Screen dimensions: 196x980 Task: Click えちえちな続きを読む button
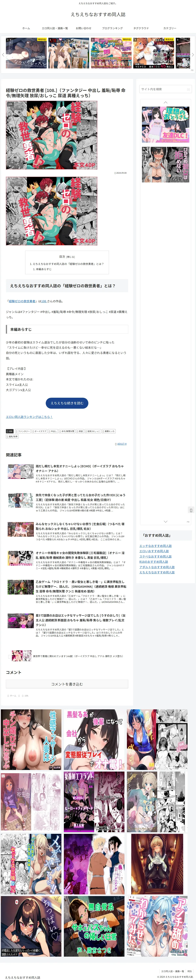67,403
